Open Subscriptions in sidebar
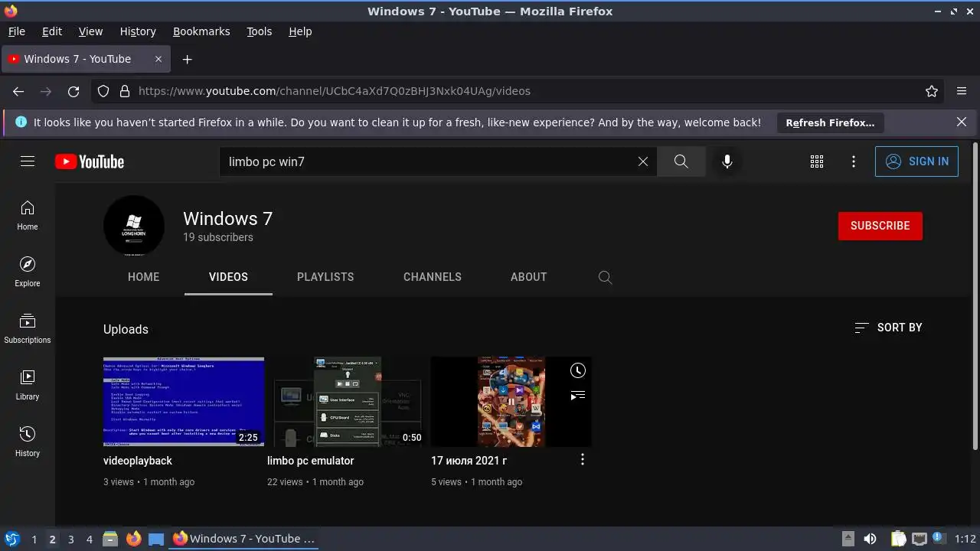 pyautogui.click(x=28, y=329)
